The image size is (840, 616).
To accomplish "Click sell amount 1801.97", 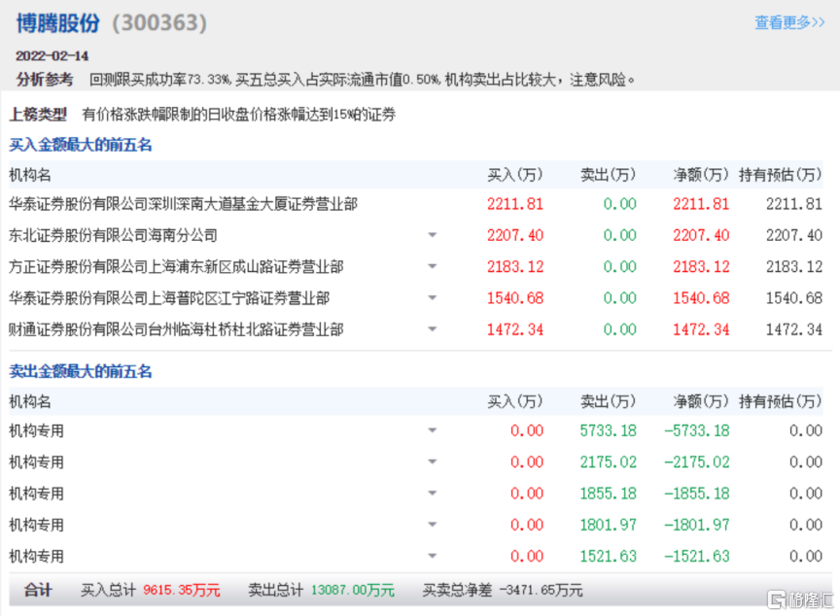I will coord(608,525).
